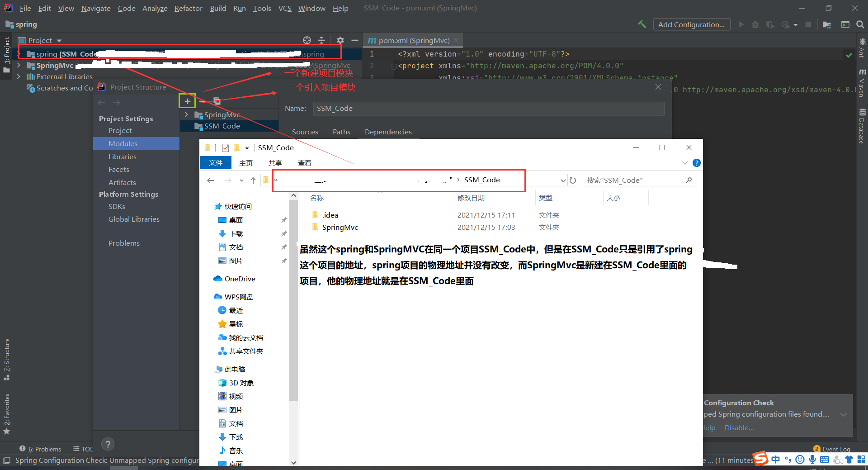Click the Search Everywhere magnifier icon
Image resolution: width=868 pixels, height=470 pixels.
[x=860, y=24]
